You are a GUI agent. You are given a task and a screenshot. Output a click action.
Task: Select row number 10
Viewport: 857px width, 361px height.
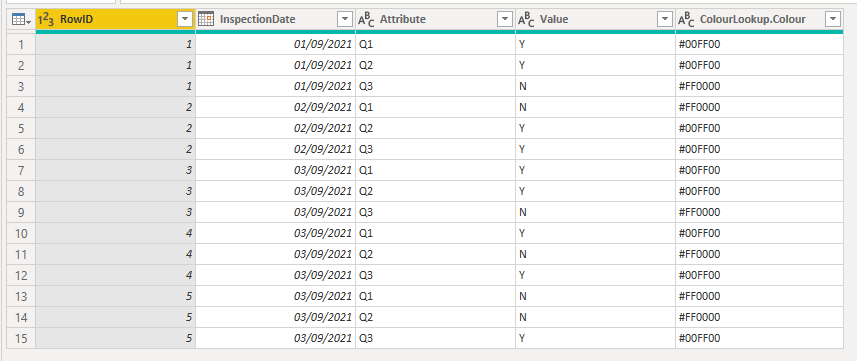tap(21, 233)
